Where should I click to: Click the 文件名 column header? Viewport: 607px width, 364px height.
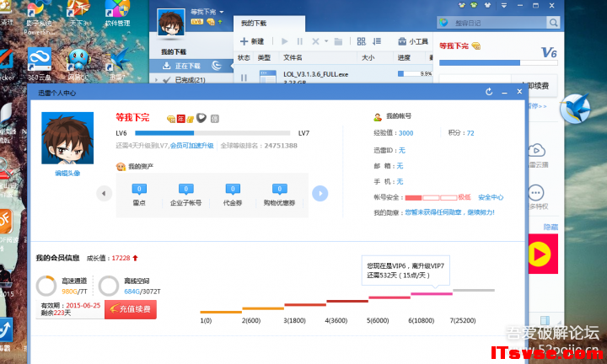tap(293, 57)
